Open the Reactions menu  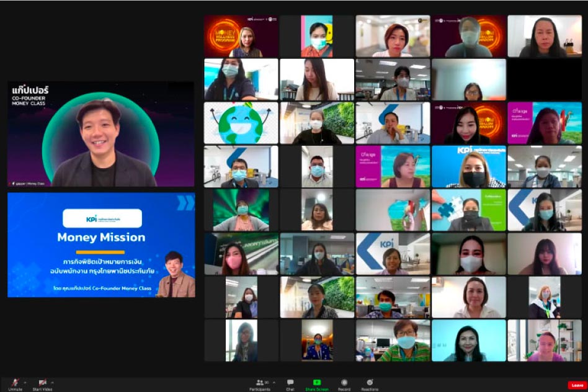(370, 383)
